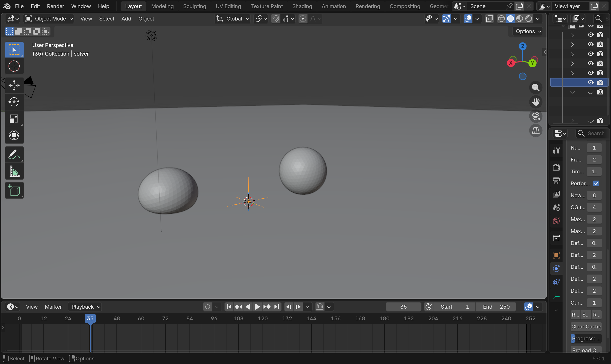Select the 3D Cursor tool
This screenshot has height=364, width=611.
click(x=14, y=66)
